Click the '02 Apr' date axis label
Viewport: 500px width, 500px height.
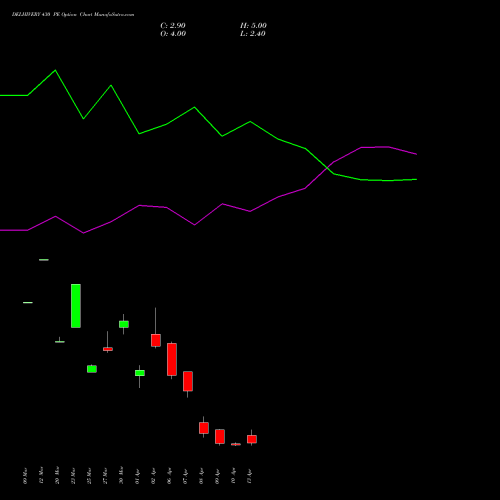pos(153,477)
